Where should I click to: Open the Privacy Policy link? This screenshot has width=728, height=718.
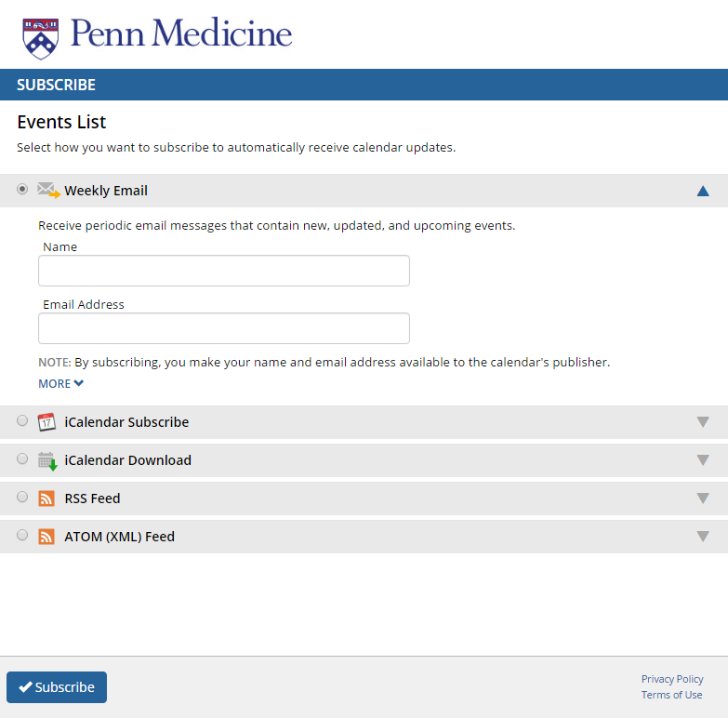[672, 679]
